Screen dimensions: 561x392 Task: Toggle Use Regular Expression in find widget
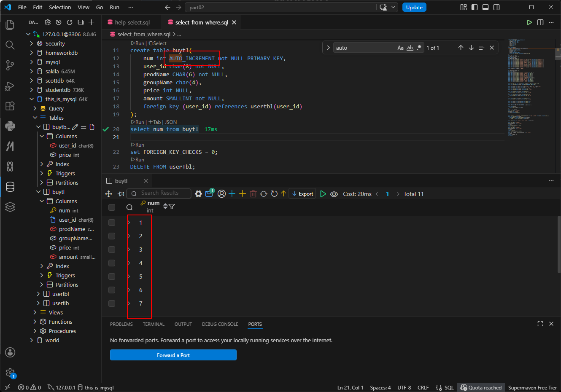coord(419,48)
